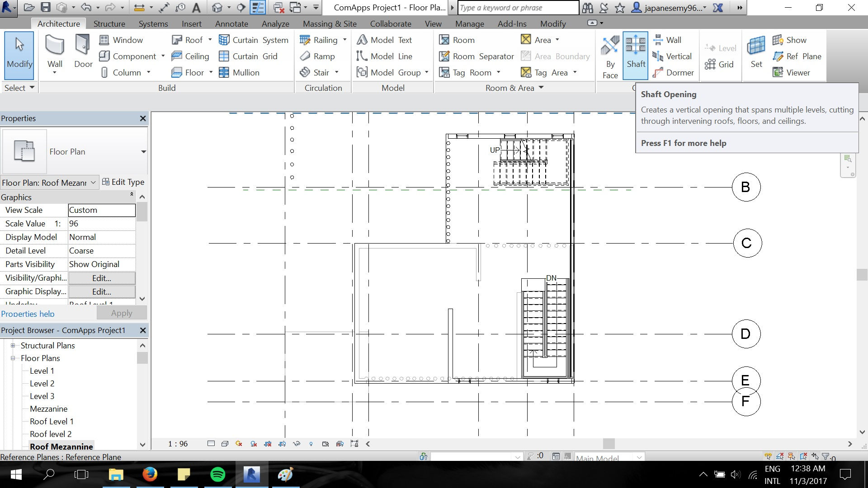Image resolution: width=868 pixels, height=488 pixels.
Task: Toggle Thin Lines in quick access toolbar
Action: (x=258, y=8)
